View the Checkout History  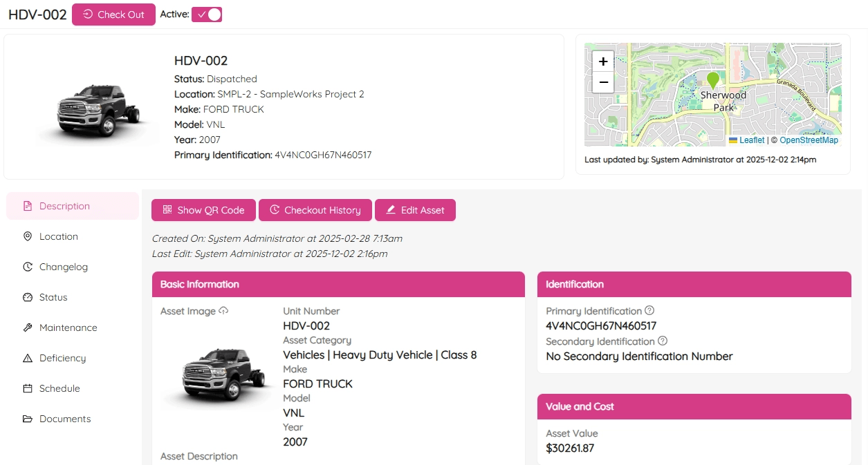(315, 210)
